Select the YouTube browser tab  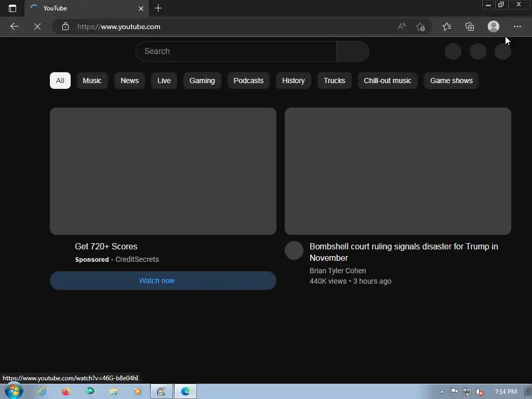point(87,8)
